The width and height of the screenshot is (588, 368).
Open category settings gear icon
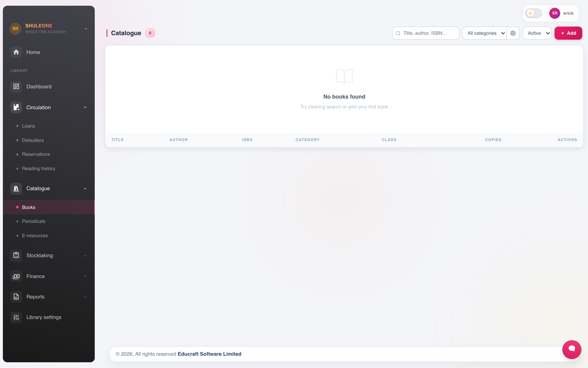[513, 33]
